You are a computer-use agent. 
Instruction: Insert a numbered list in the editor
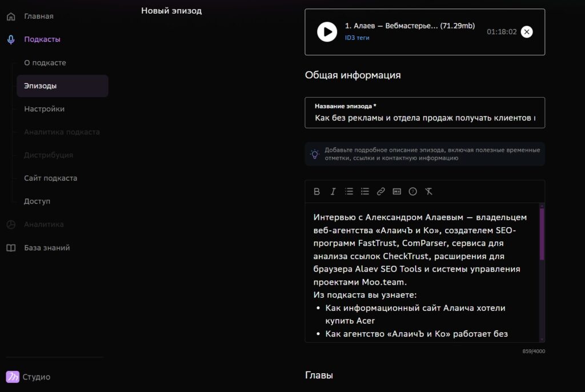pos(365,192)
